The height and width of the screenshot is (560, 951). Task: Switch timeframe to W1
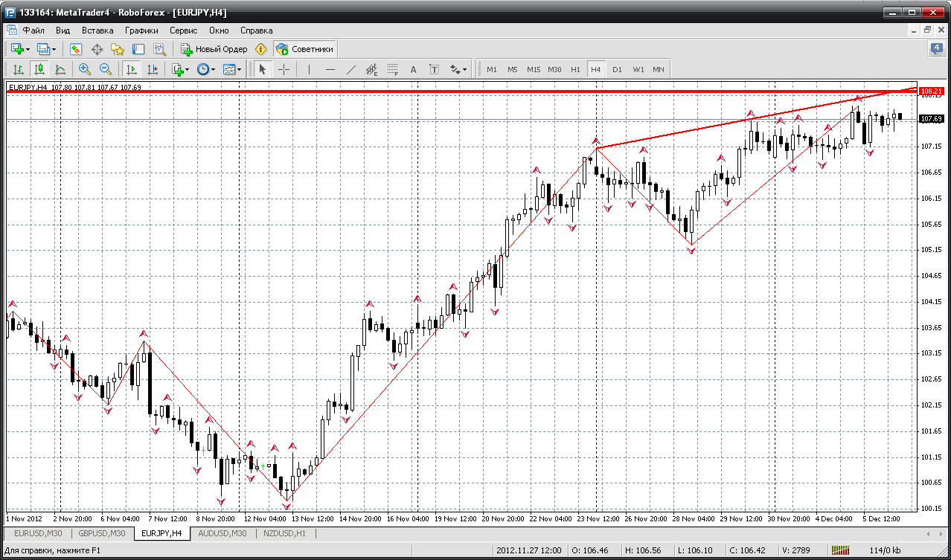(x=638, y=69)
